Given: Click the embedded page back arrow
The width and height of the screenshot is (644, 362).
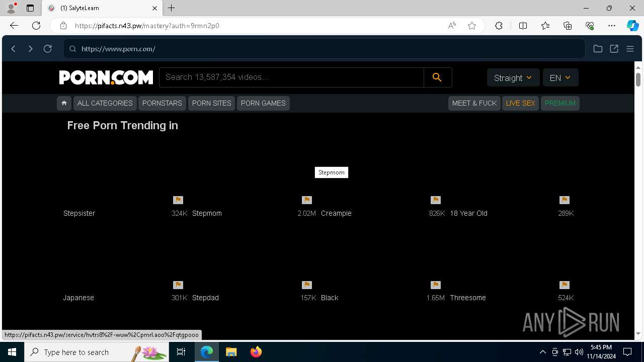Looking at the screenshot, I should coord(14,49).
